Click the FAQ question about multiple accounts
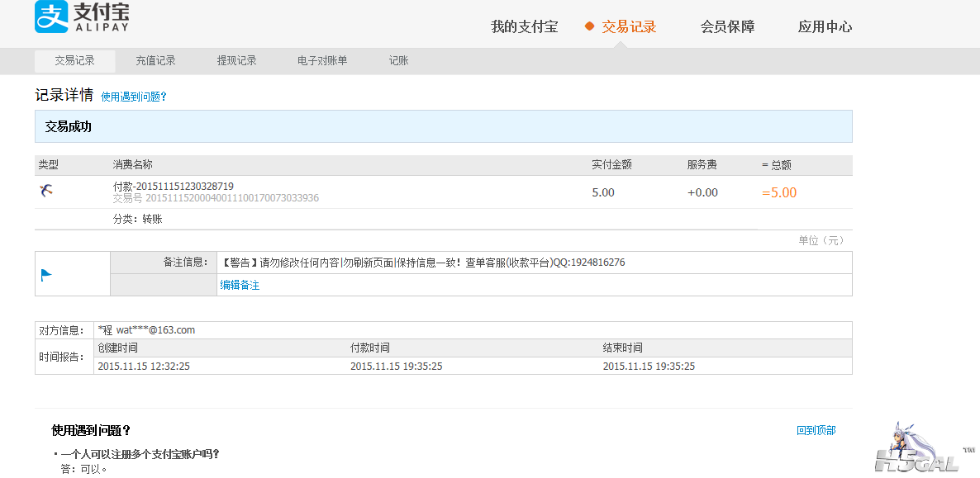The height and width of the screenshot is (478, 980). click(140, 454)
